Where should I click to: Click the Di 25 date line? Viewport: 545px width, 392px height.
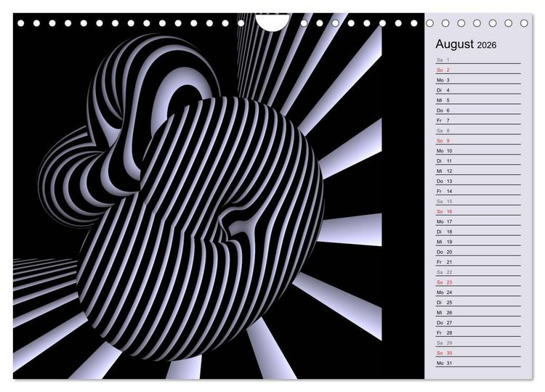point(478,302)
